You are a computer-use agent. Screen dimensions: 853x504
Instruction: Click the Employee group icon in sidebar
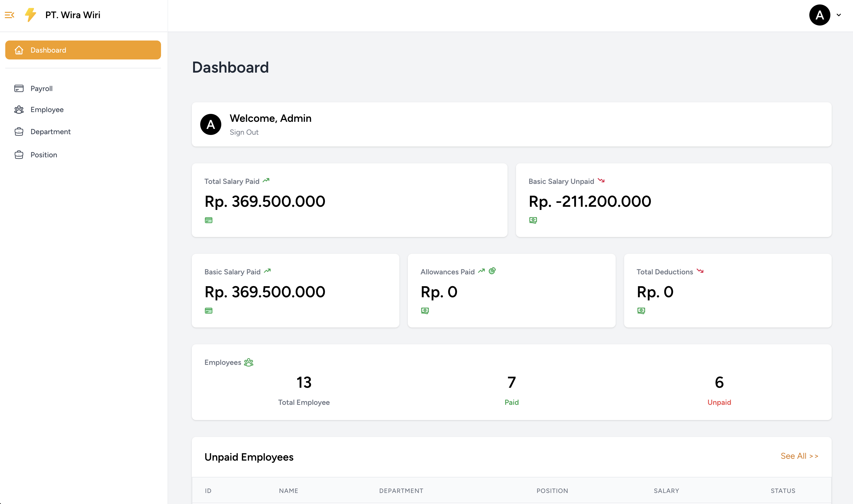tap(19, 109)
